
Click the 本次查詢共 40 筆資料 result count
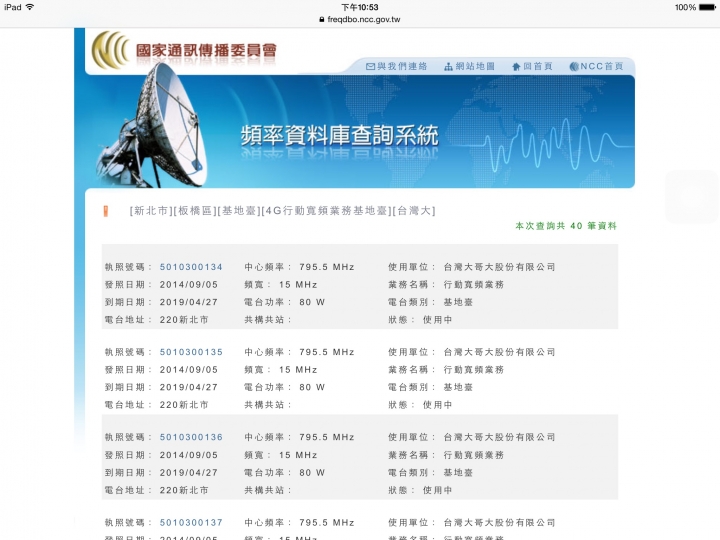pos(566,226)
